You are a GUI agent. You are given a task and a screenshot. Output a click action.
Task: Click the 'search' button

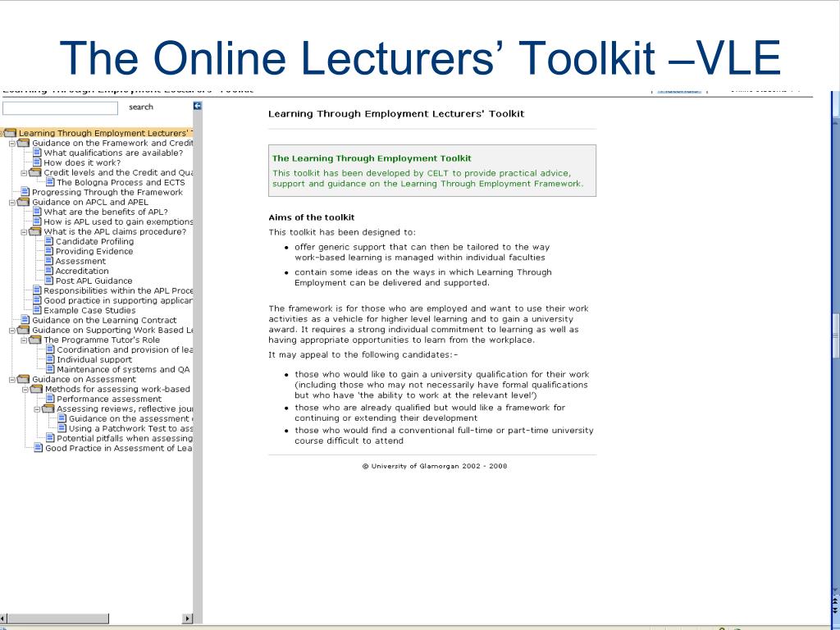[x=141, y=107]
